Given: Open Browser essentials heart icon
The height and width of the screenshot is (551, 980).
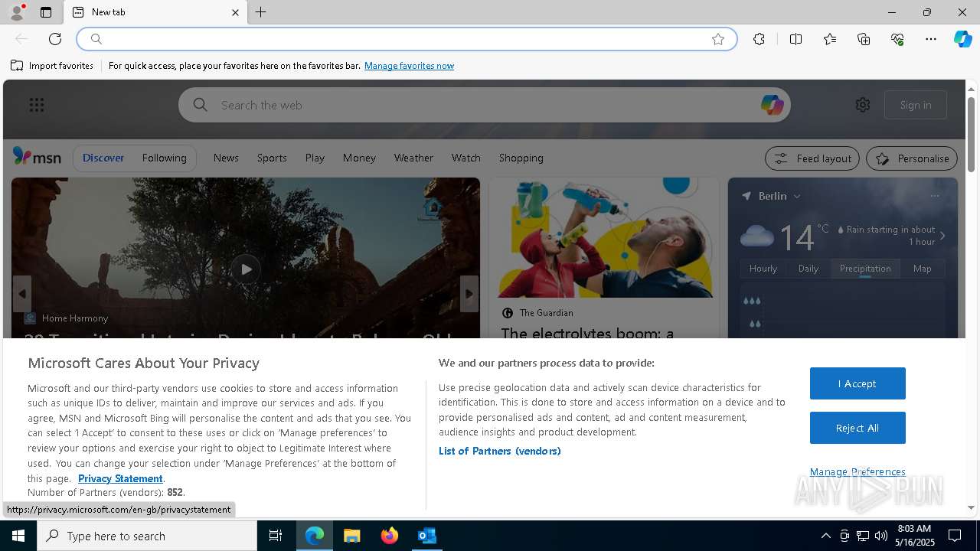Looking at the screenshot, I should coord(897,39).
